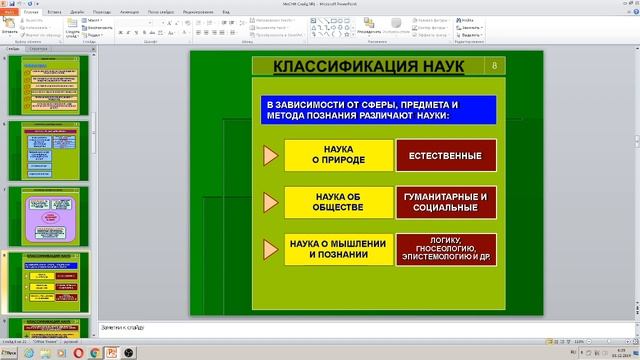This screenshot has height=360, width=640.
Task: Click Восстановить to reset slide layout
Action: click(x=97, y=28)
